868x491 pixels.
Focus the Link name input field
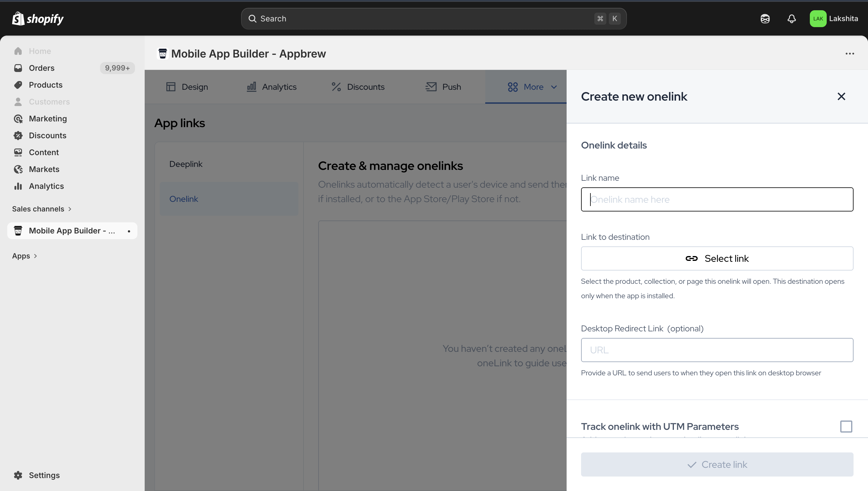pyautogui.click(x=717, y=199)
